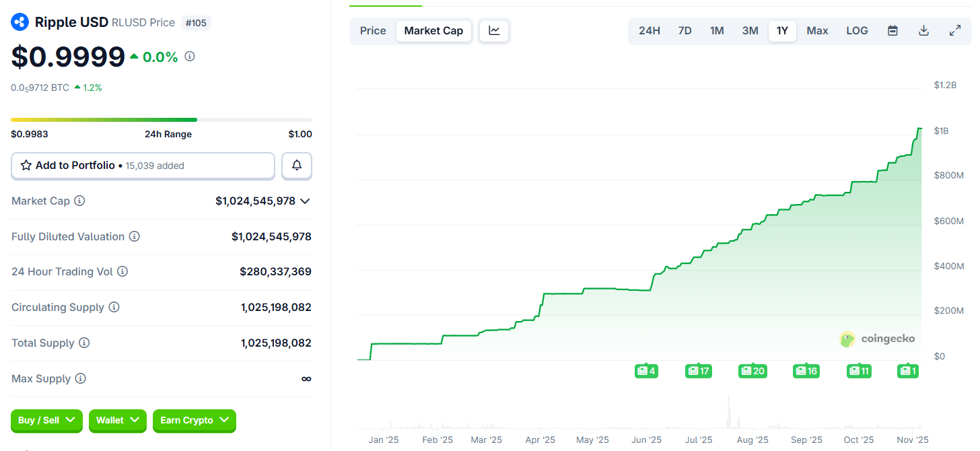Open the chart type line icon
980x451 pixels.
coord(494,30)
